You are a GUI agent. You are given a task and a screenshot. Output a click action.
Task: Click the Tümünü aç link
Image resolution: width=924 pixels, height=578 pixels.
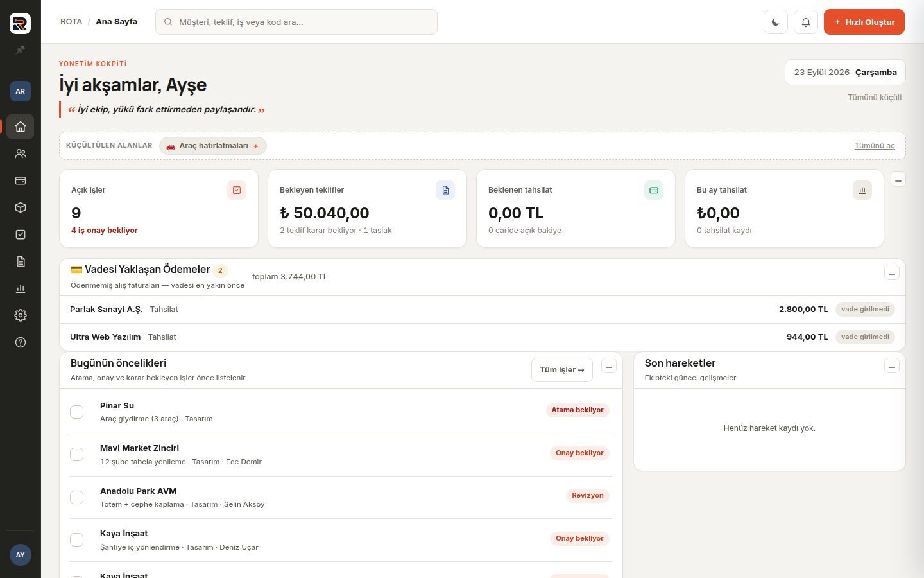tap(875, 146)
